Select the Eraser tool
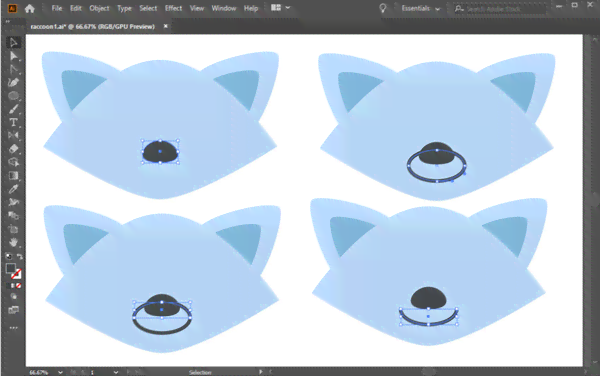The image size is (600, 376). click(13, 148)
